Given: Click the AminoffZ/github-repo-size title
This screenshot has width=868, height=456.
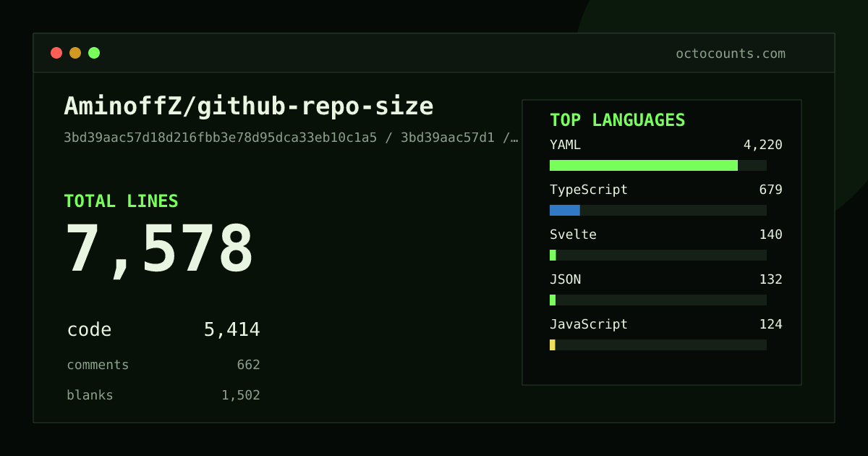Looking at the screenshot, I should coord(249,106).
